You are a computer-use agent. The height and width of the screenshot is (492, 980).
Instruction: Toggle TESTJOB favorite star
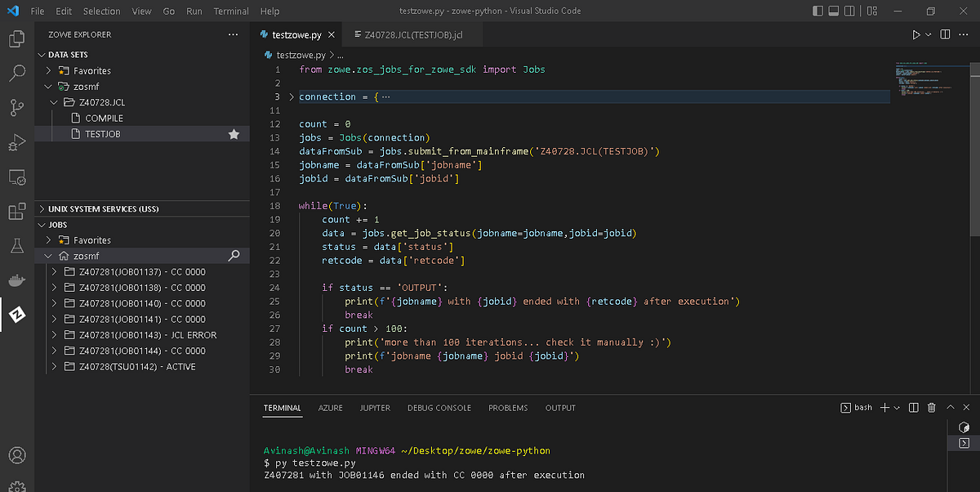click(x=234, y=134)
